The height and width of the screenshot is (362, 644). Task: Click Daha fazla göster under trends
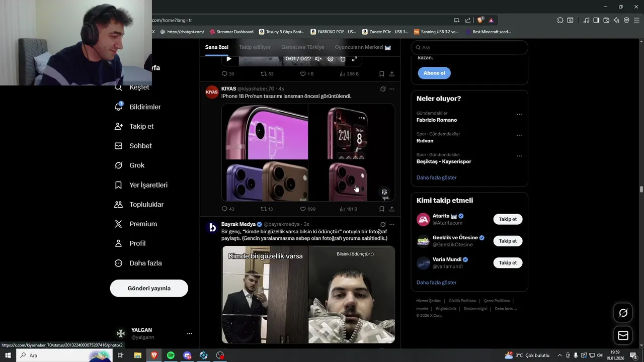[x=436, y=177]
